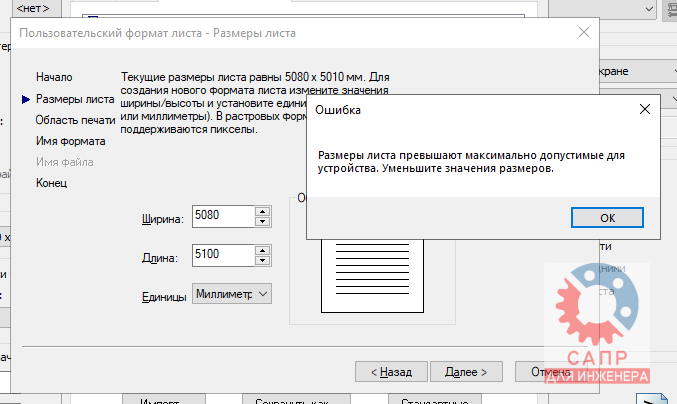
Task: Decrease the Ширина value with down arrow
Action: click(263, 221)
